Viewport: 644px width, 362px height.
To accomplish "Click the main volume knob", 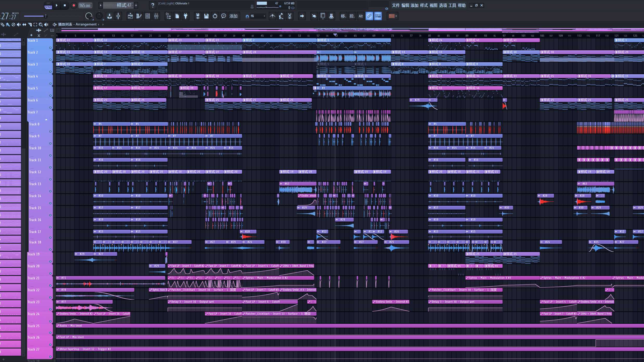I will (89, 16).
